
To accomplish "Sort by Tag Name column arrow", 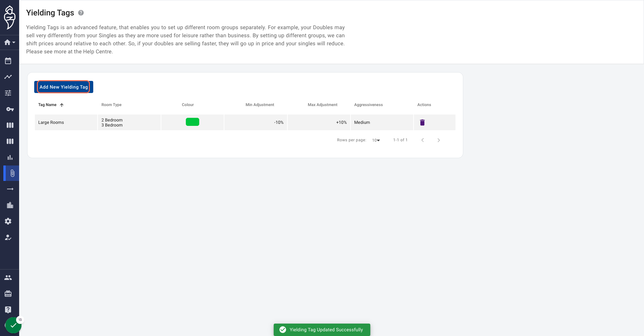I will pyautogui.click(x=62, y=105).
